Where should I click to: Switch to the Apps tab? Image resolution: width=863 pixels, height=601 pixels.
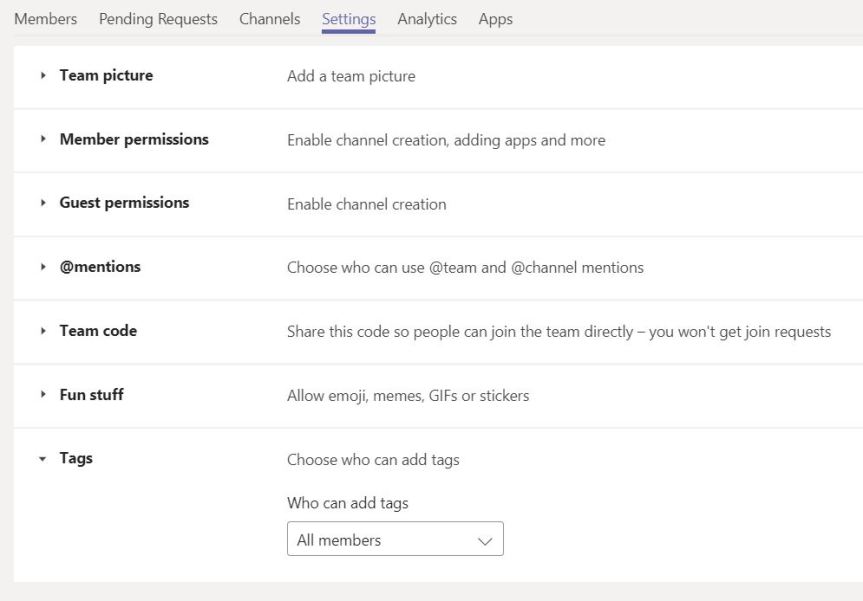[495, 19]
